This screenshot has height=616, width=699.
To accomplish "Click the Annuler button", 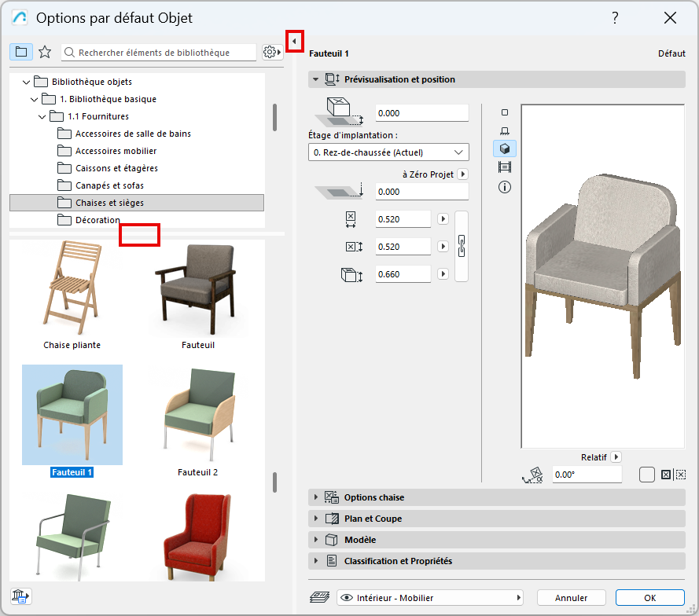I will (571, 598).
